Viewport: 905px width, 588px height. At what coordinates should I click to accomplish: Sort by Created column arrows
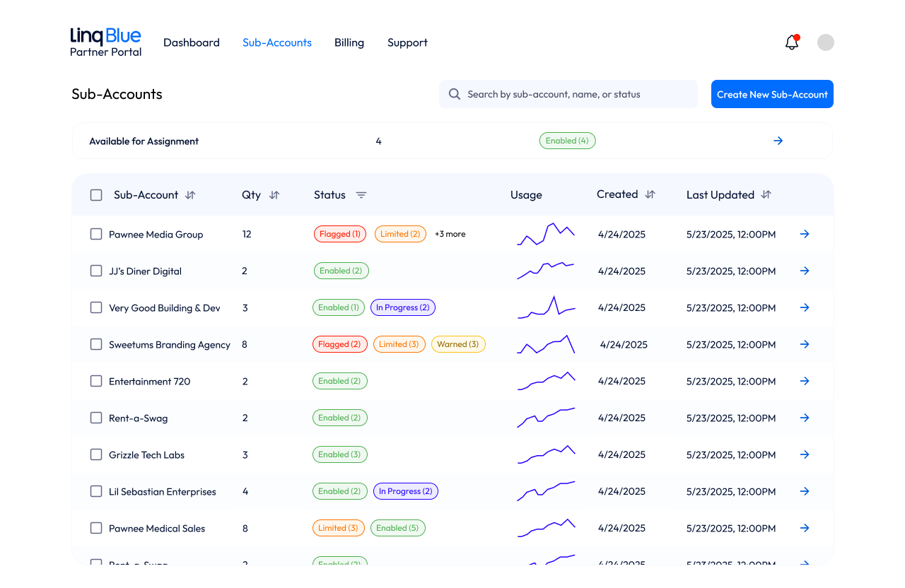pos(650,194)
